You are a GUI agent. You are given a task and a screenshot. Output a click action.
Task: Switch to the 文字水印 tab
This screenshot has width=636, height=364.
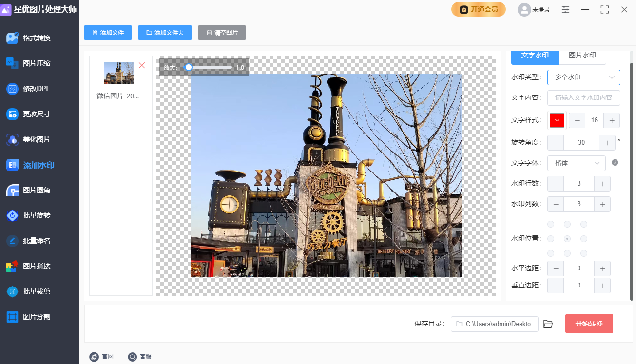[535, 56]
